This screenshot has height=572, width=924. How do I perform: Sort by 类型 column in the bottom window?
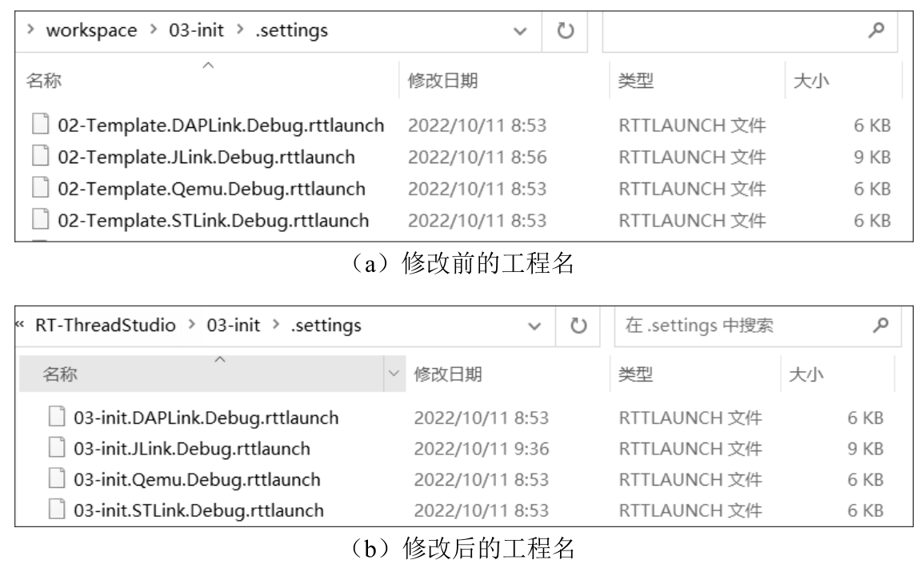(x=636, y=374)
